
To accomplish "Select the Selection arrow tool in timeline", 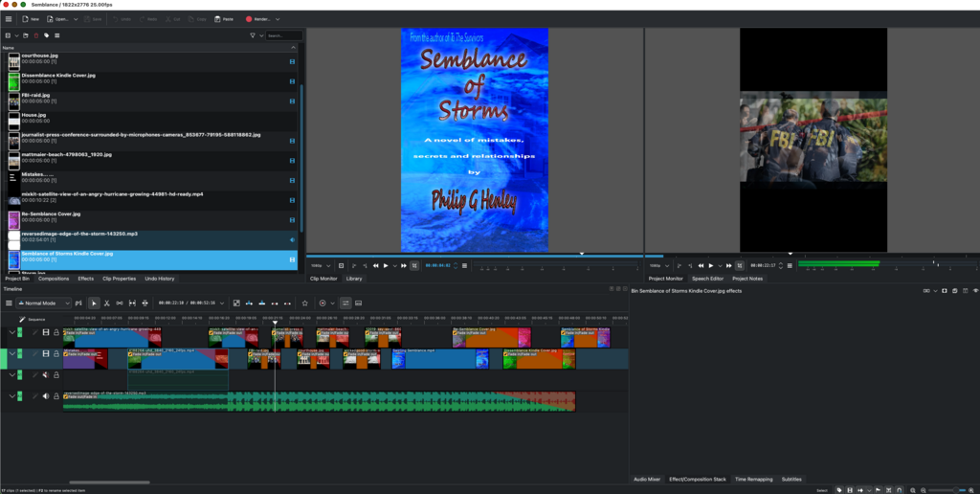I will 94,303.
